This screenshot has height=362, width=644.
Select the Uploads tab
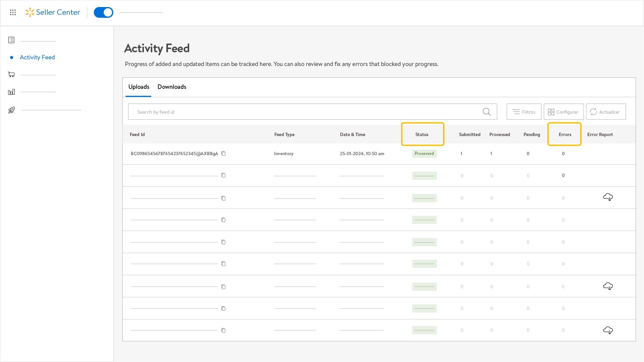coord(139,87)
